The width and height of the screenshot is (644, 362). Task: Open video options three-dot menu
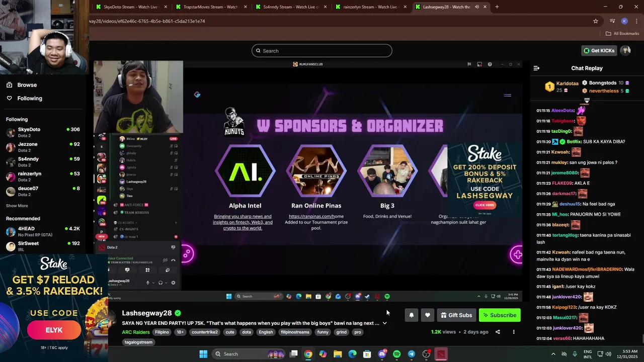(x=514, y=332)
